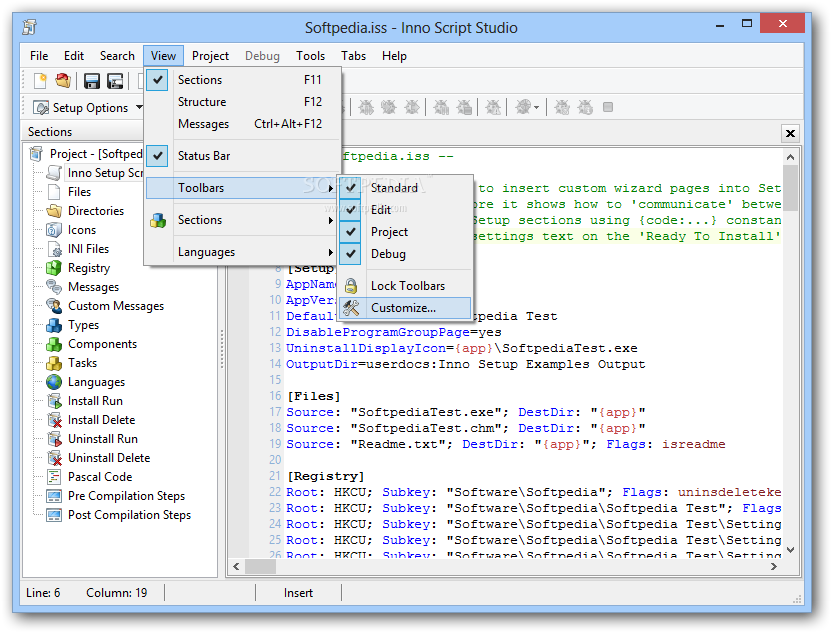This screenshot has height=633, width=832.
Task: Open the Help menu
Action: pyautogui.click(x=394, y=56)
